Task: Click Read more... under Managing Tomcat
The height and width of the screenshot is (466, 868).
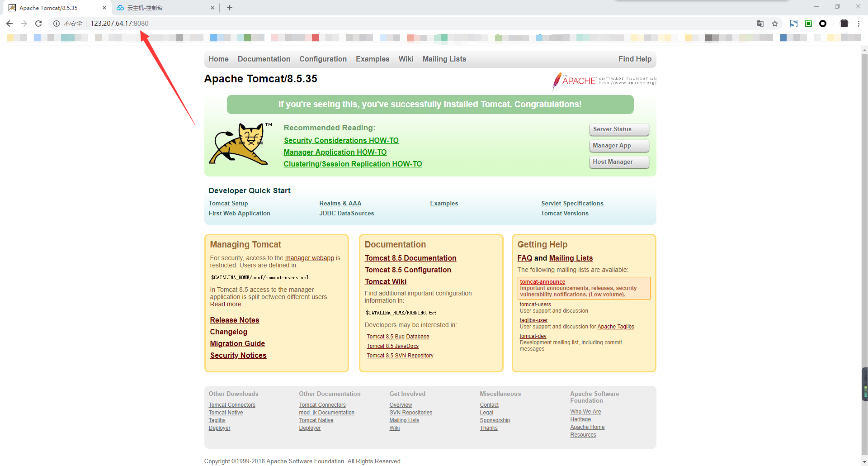Action: click(x=228, y=304)
